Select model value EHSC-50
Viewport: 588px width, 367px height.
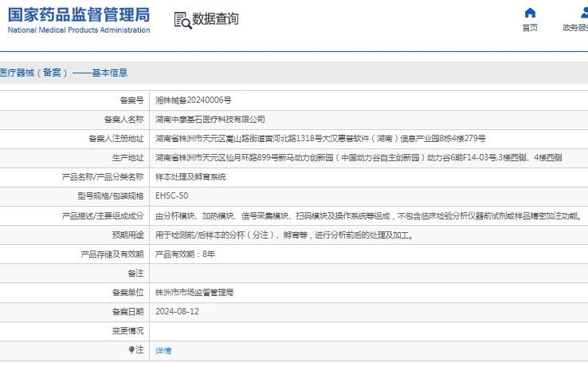click(172, 196)
